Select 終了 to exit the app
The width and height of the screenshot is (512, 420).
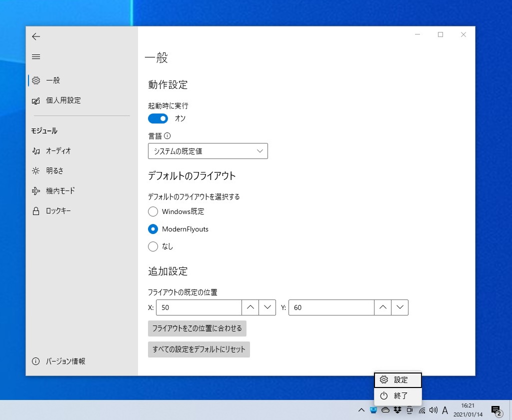tap(398, 395)
